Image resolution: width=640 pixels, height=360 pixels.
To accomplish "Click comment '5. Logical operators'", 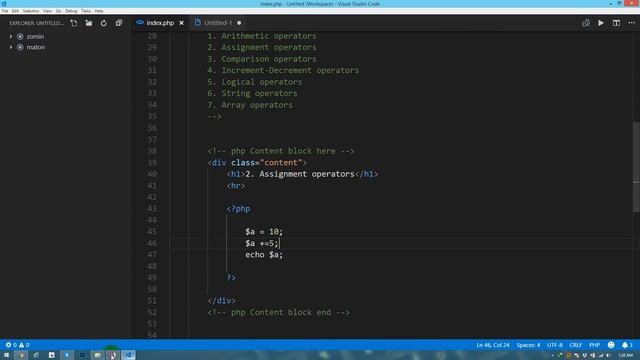I will [255, 82].
